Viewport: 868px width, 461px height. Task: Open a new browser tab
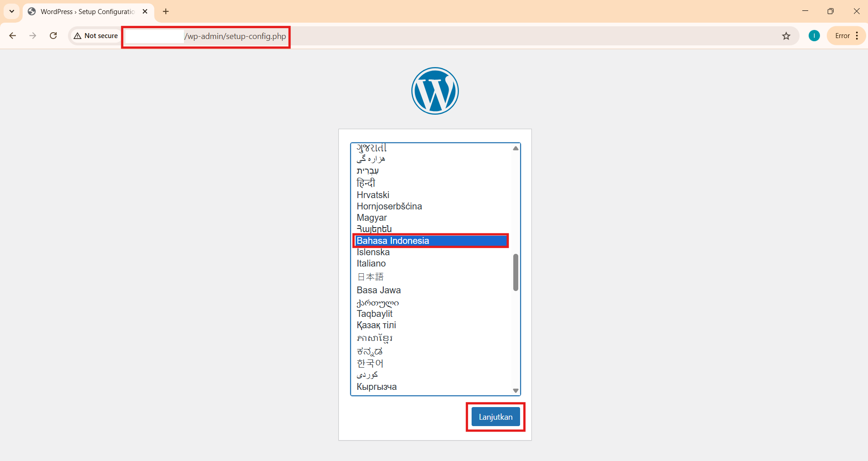[165, 11]
